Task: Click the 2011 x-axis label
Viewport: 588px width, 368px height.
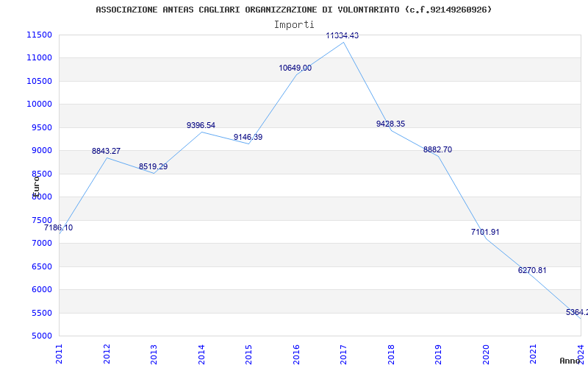Action: pos(60,354)
